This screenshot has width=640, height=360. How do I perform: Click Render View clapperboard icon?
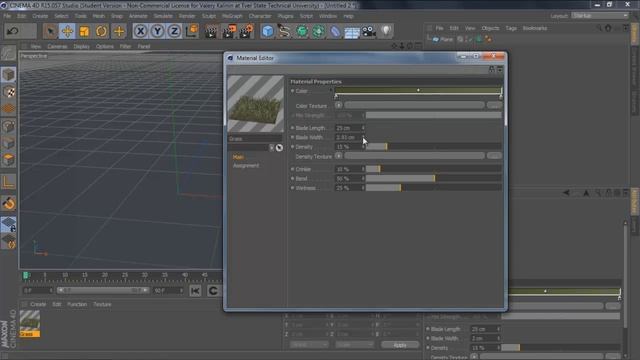[x=211, y=31]
